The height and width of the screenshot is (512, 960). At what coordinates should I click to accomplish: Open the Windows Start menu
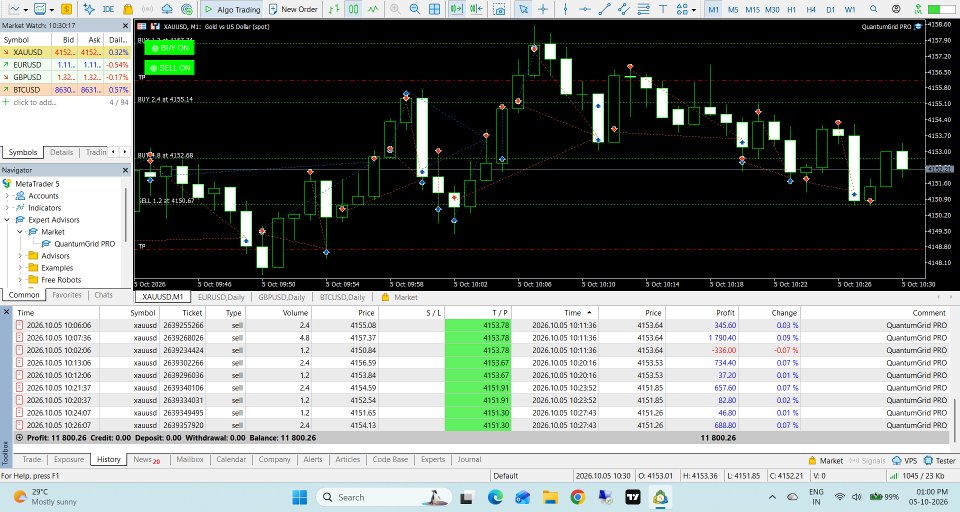[299, 497]
